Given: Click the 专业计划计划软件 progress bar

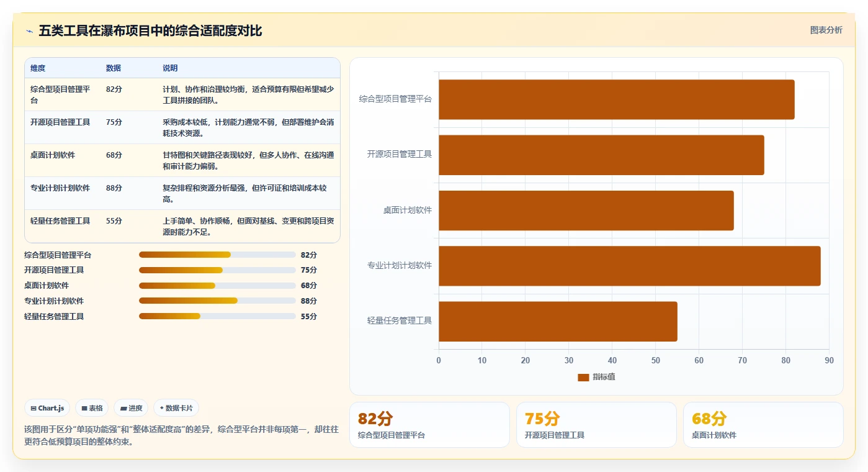Looking at the screenshot, I should (217, 301).
